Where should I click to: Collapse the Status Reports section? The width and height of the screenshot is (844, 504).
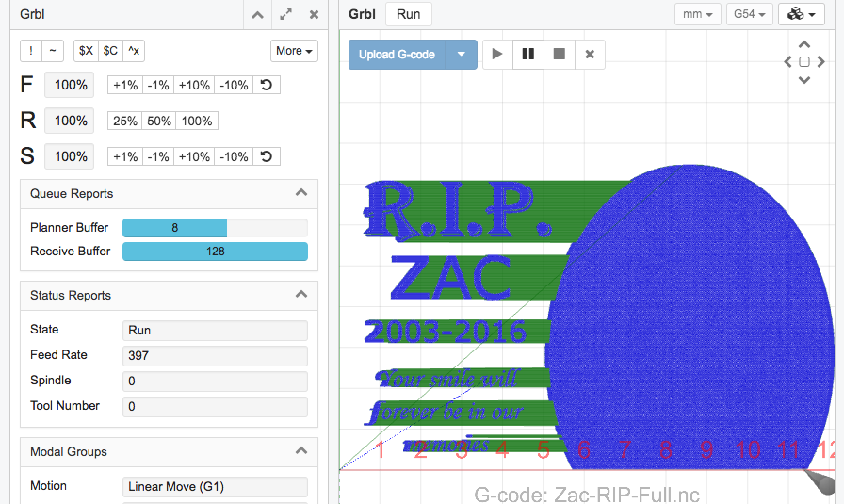click(301, 295)
